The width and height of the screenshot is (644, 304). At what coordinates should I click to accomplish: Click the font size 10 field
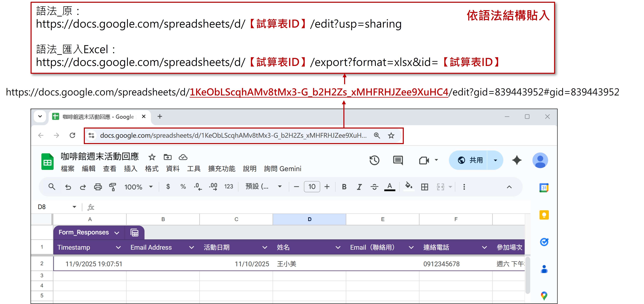(312, 187)
